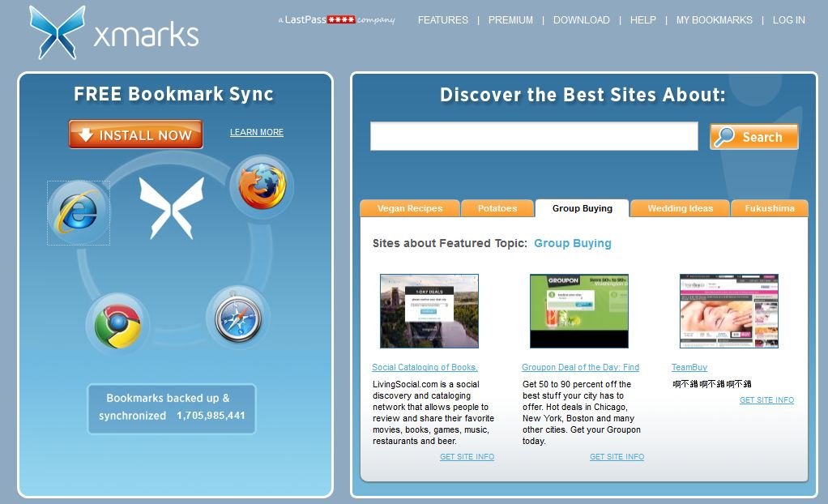The width and height of the screenshot is (828, 504).
Task: Click the white Xmarks logo in sync circle
Action: 172,207
